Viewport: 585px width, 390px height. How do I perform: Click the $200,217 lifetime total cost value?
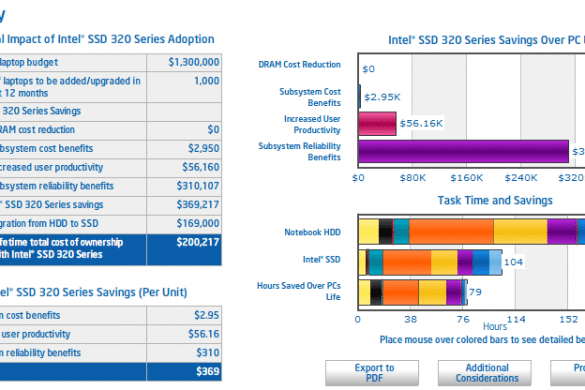(198, 242)
